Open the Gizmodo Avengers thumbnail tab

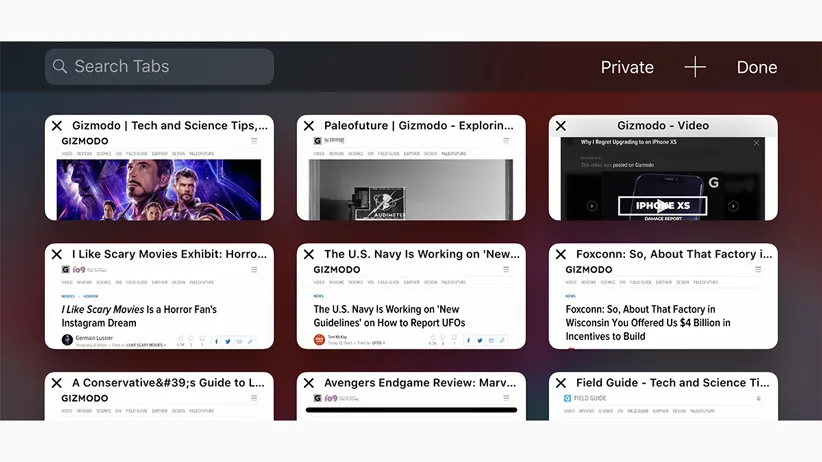[159, 185]
